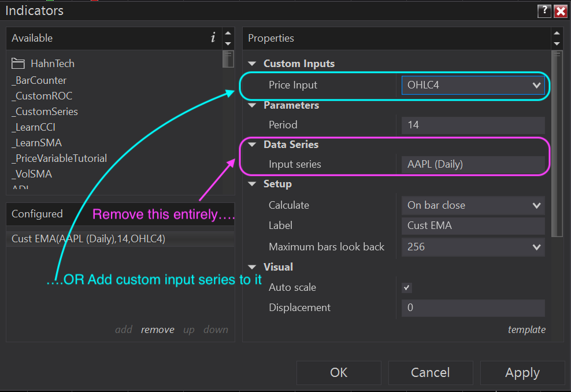Click the Period label
This screenshot has height=392, width=571.
click(x=283, y=125)
